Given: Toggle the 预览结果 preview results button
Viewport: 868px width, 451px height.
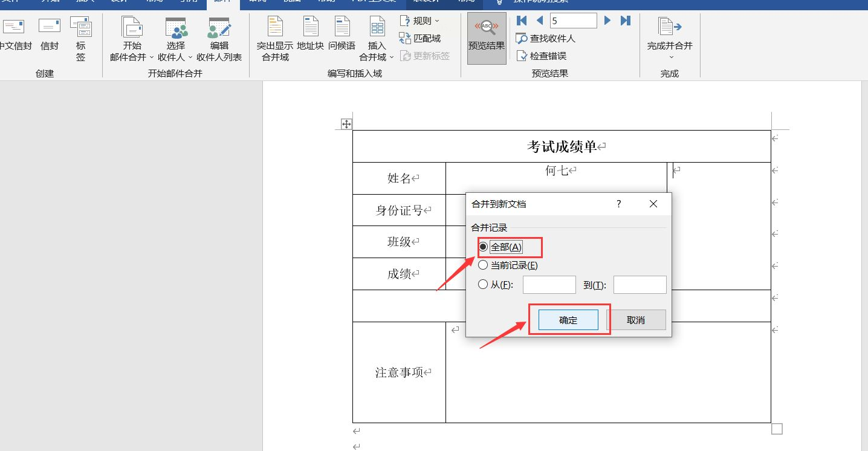Looking at the screenshot, I should (x=487, y=39).
